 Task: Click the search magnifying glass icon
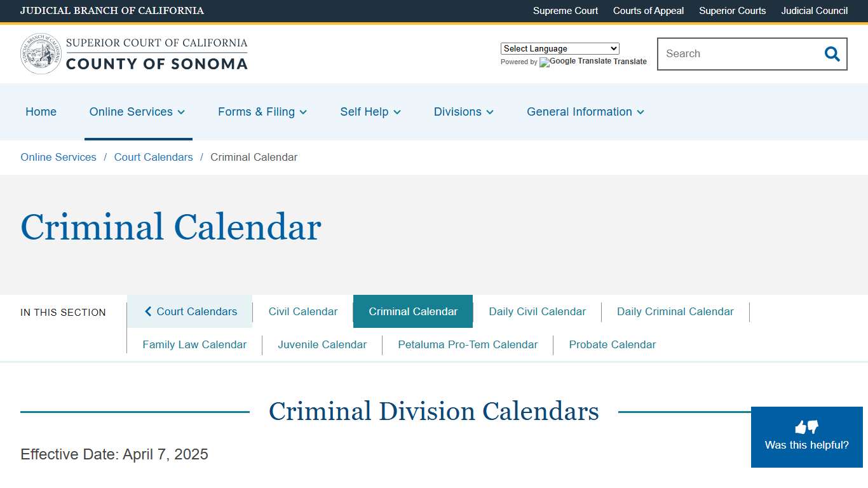832,54
